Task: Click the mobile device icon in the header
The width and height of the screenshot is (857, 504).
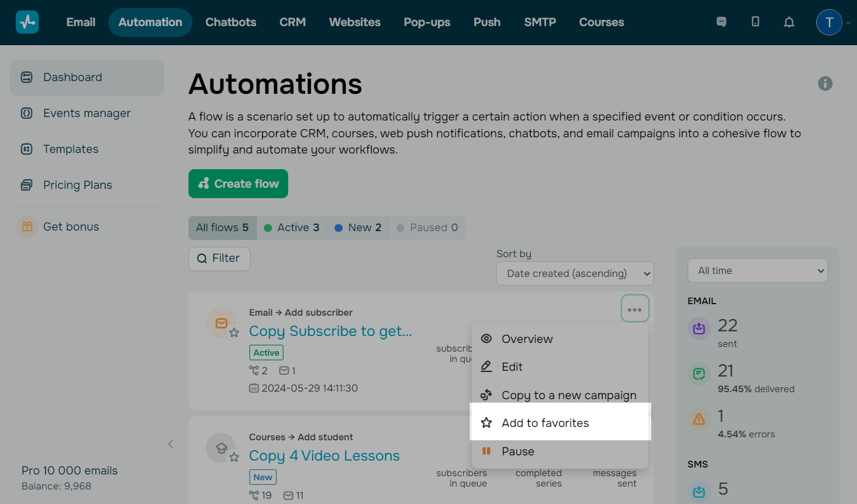Action: coord(755,22)
